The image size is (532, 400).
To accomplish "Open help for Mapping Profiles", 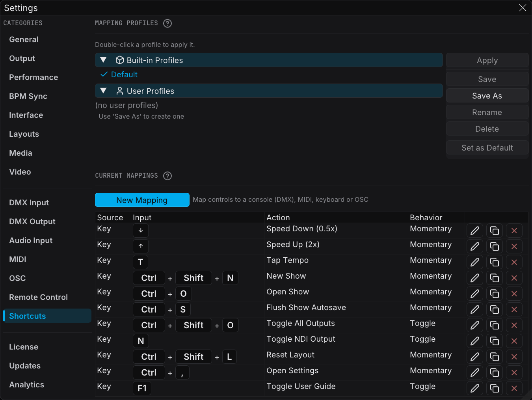I will click(167, 23).
